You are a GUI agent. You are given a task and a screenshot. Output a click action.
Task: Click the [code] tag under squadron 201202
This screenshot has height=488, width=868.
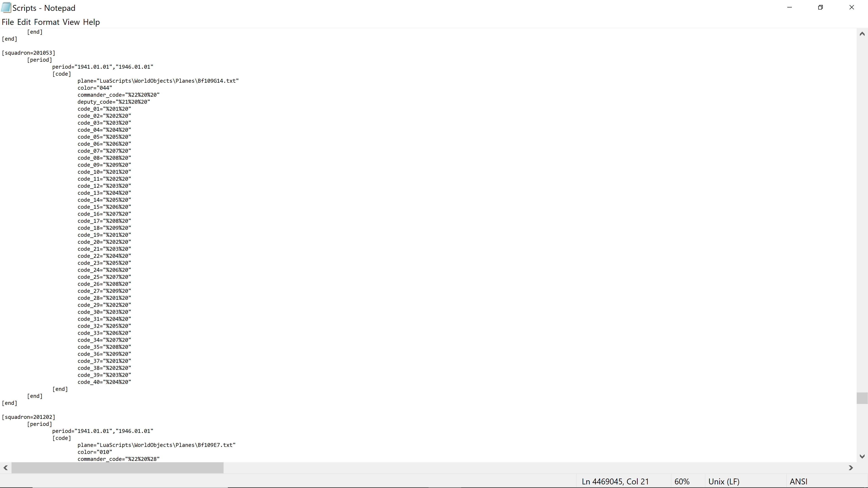pos(62,438)
